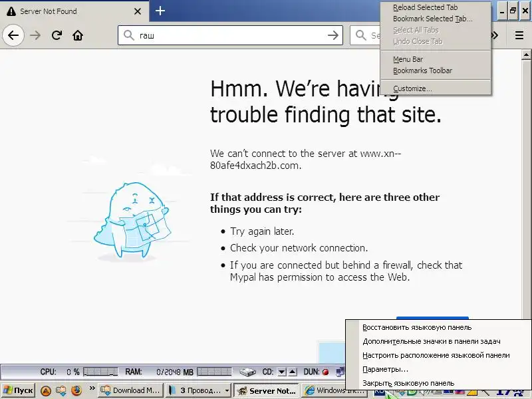The height and width of the screenshot is (399, 532).
Task: Click the forward navigation arrow
Action: [x=35, y=35]
